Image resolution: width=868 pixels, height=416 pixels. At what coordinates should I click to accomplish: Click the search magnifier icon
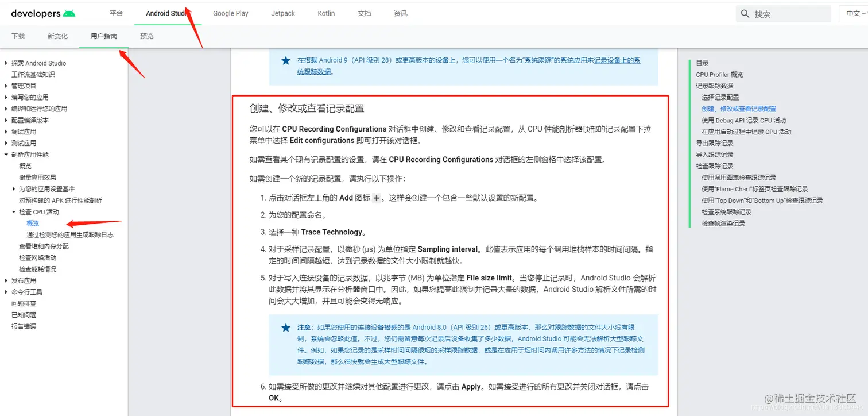[745, 13]
